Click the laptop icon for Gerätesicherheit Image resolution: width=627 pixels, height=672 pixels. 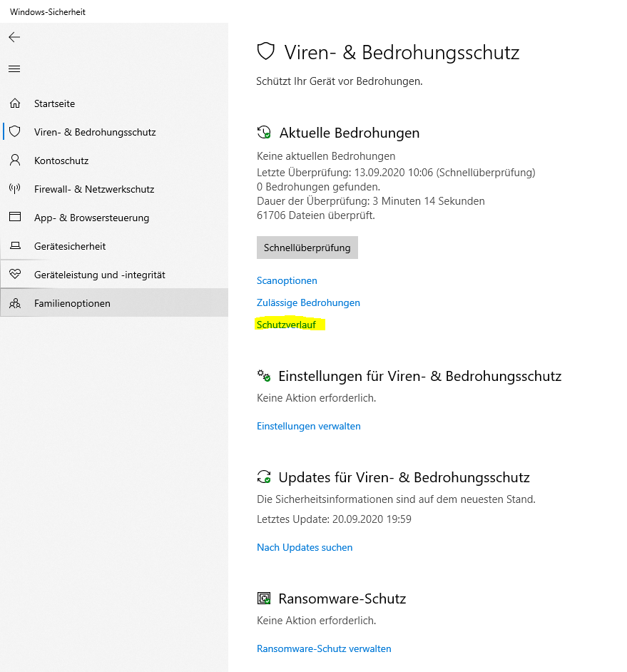[x=15, y=245]
